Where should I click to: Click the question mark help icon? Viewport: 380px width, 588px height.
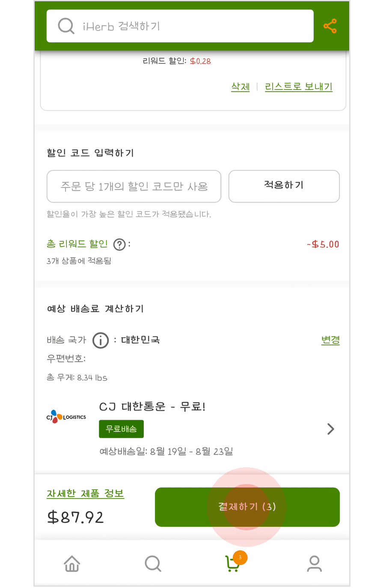119,244
